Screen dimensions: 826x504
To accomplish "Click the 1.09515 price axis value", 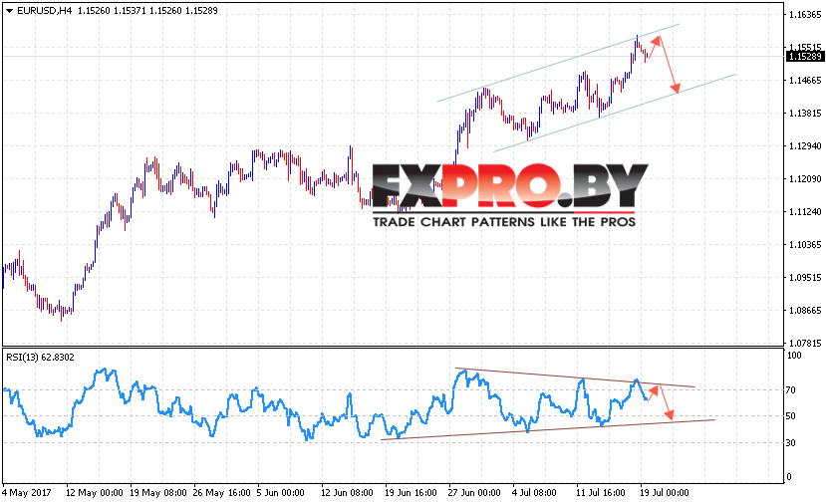I will 805,278.
